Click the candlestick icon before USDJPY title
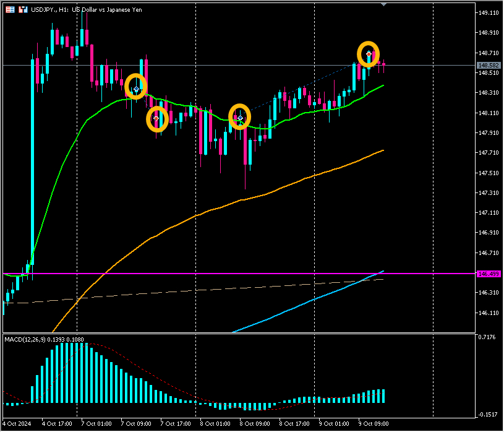 coord(22,10)
